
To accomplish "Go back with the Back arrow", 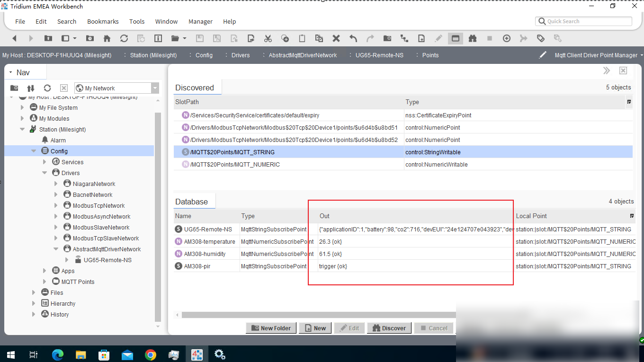I will pos(14,38).
